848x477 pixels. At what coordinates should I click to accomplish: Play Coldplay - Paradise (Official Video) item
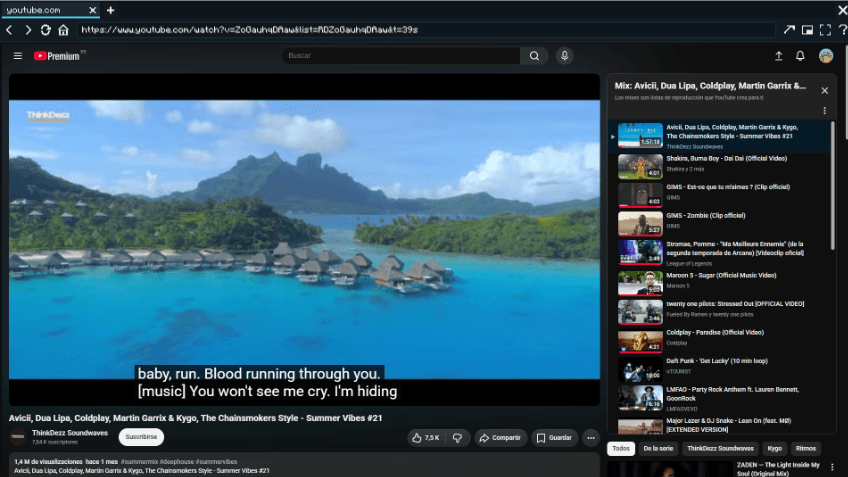(719, 340)
